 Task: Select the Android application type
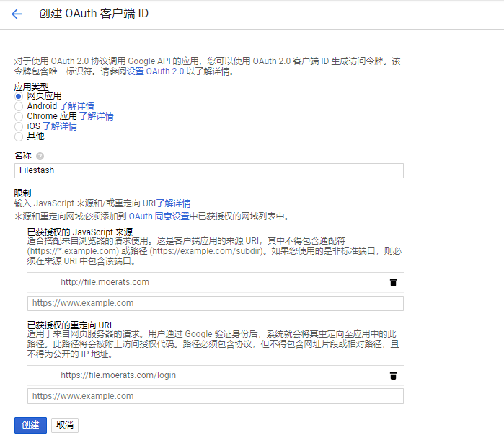tap(19, 106)
